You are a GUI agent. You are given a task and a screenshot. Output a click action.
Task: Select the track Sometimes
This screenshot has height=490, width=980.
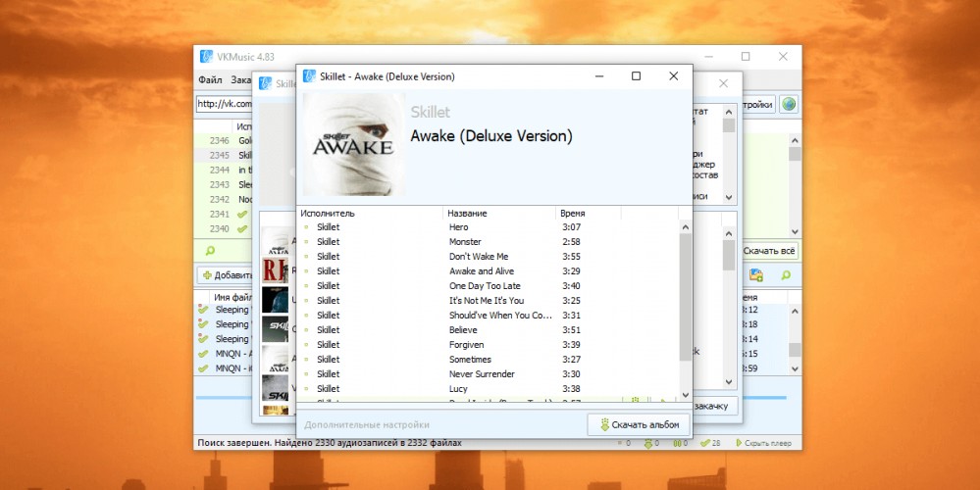[x=488, y=359]
